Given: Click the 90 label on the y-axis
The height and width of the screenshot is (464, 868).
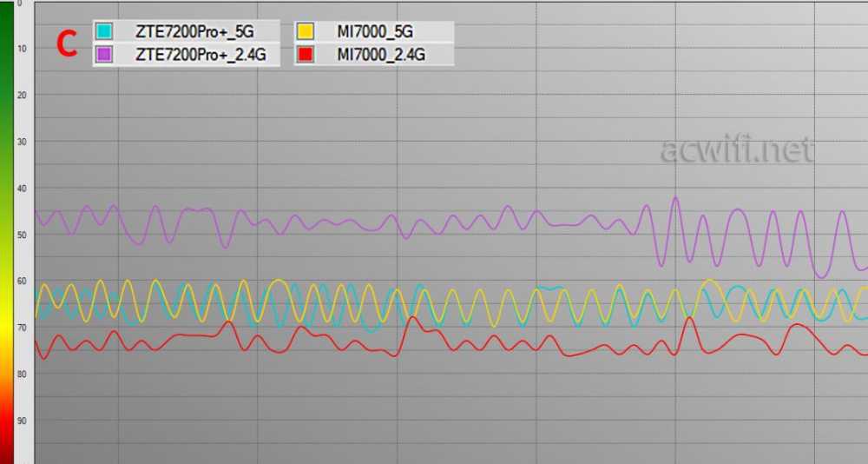Looking at the screenshot, I should [22, 421].
